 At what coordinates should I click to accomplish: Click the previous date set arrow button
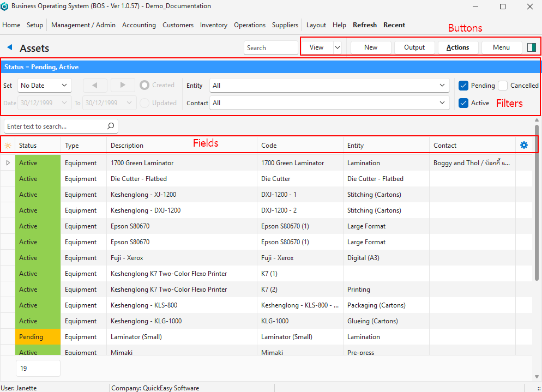95,85
